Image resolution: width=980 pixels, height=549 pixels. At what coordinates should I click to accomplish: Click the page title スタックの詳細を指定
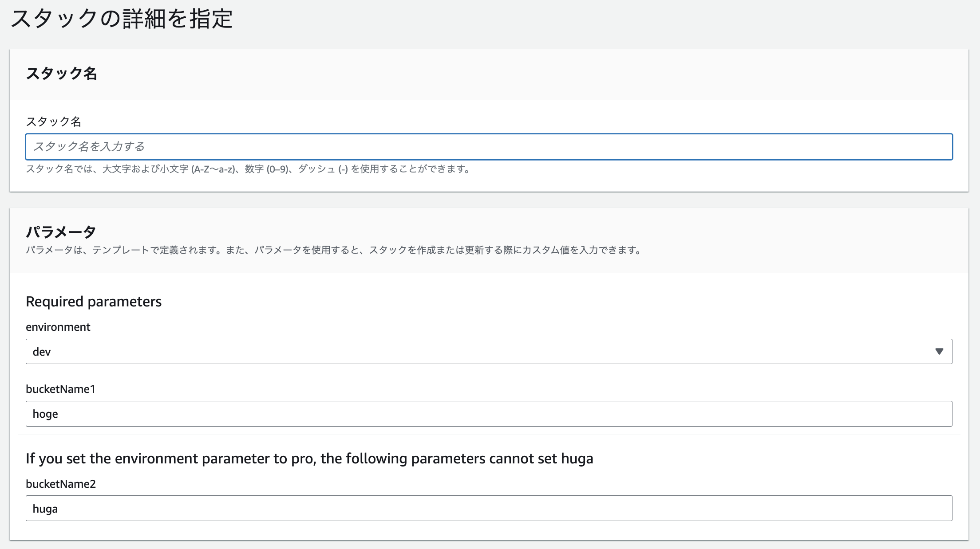point(122,19)
